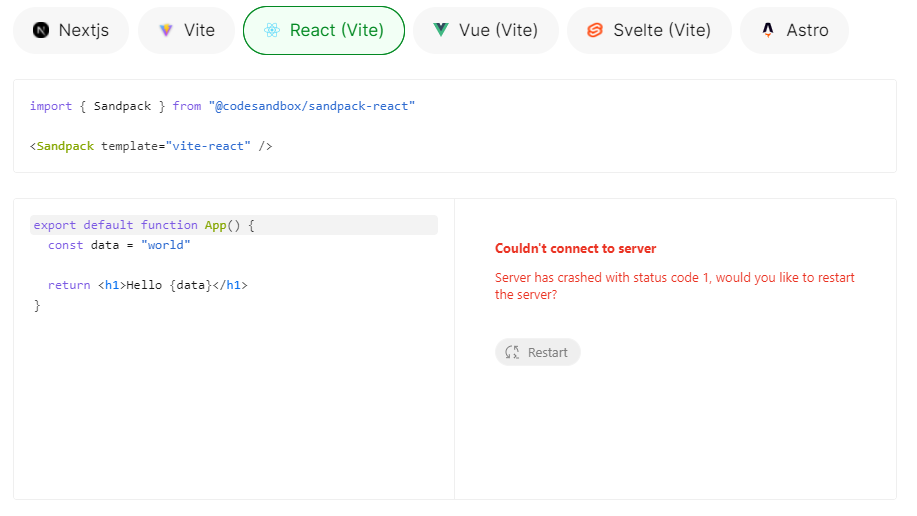Click the return h1 Hello line
917x516 pixels.
(147, 285)
